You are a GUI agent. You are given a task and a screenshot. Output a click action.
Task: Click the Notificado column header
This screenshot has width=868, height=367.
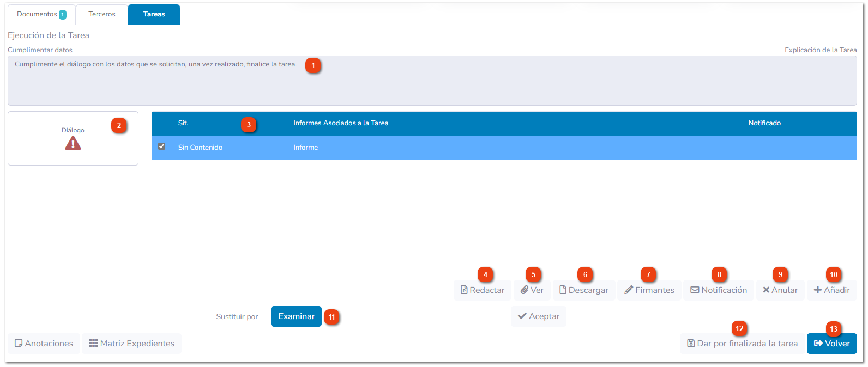click(x=764, y=123)
